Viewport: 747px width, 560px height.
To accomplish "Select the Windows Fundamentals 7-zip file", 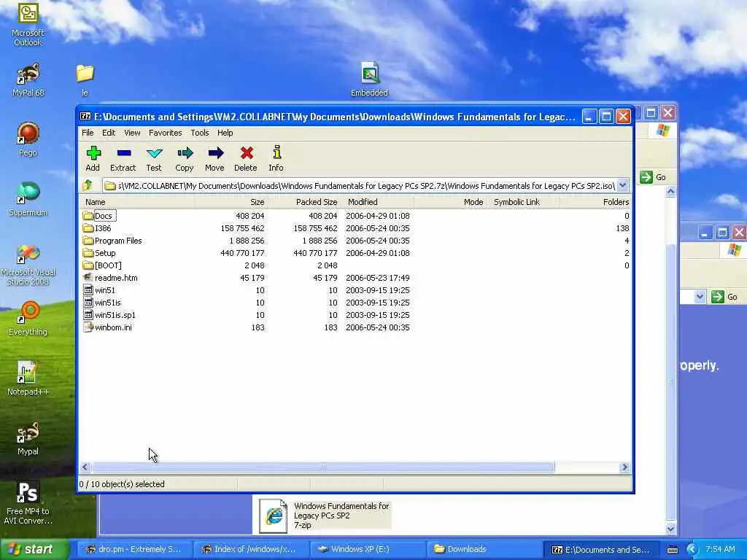I will click(x=325, y=516).
